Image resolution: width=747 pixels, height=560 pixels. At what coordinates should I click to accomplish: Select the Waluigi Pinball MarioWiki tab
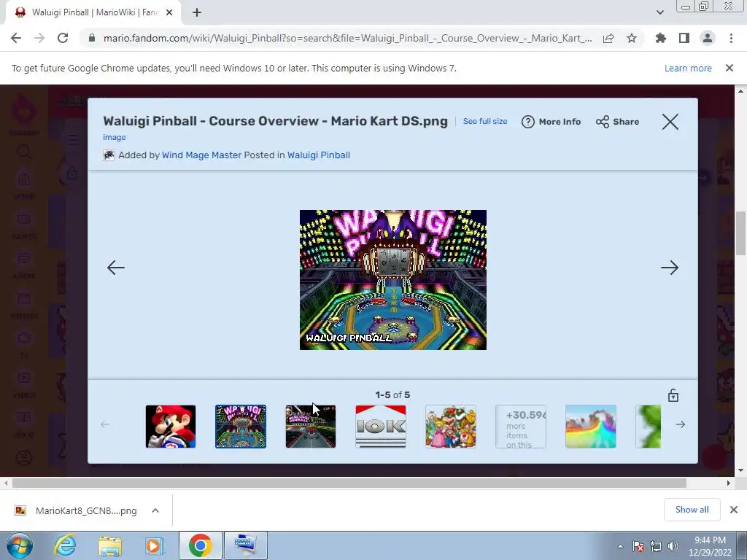pyautogui.click(x=93, y=13)
